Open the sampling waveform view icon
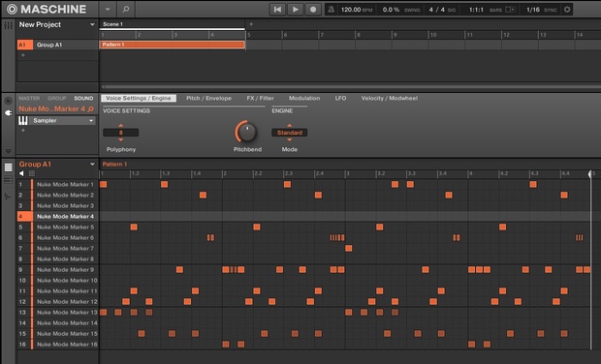This screenshot has width=601, height=364. click(8, 197)
